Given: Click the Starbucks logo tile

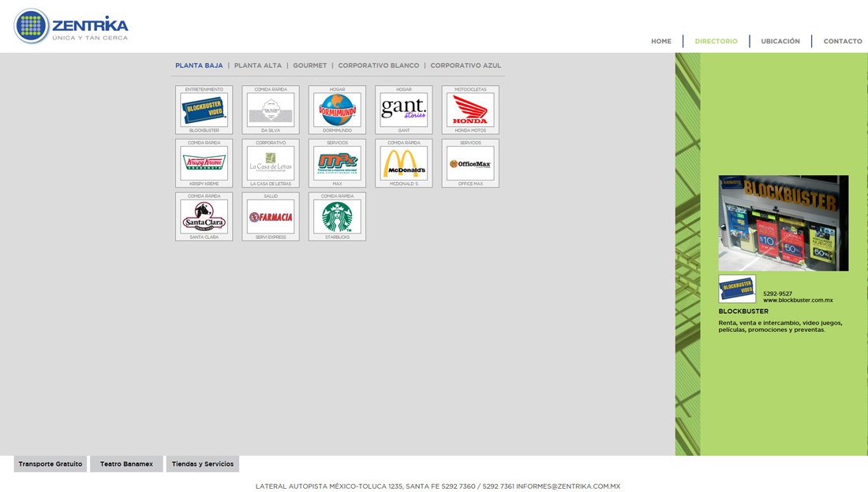Looking at the screenshot, I should [337, 216].
